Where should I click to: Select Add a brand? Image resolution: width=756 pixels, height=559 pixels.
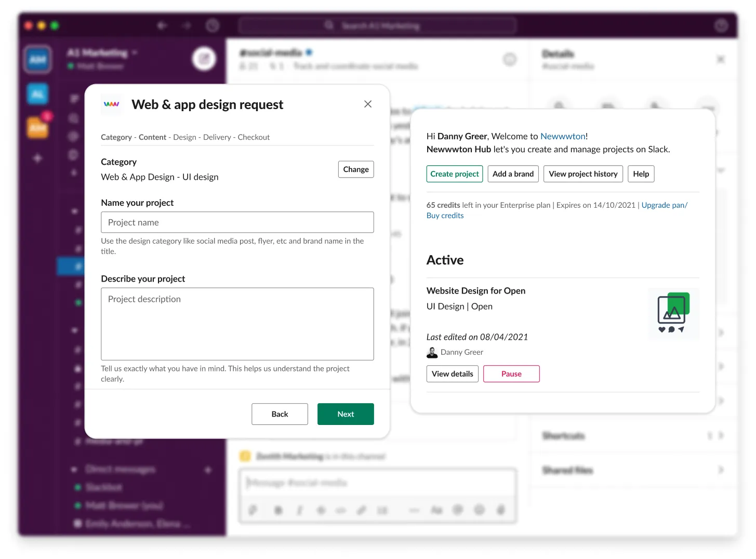[513, 174]
